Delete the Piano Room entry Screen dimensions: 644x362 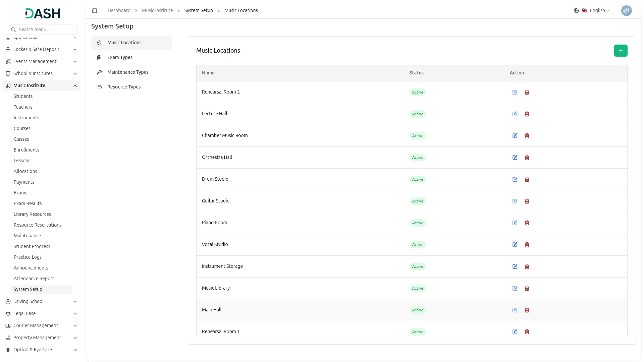pos(527,223)
